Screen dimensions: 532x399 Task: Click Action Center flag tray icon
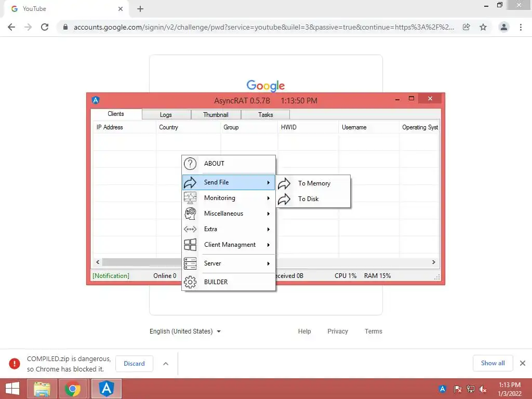pyautogui.click(x=458, y=389)
